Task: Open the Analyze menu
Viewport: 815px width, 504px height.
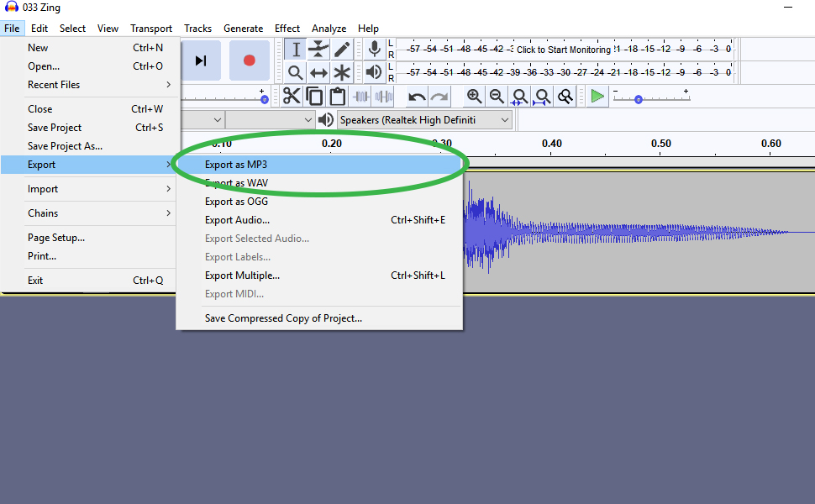Action: pos(329,29)
